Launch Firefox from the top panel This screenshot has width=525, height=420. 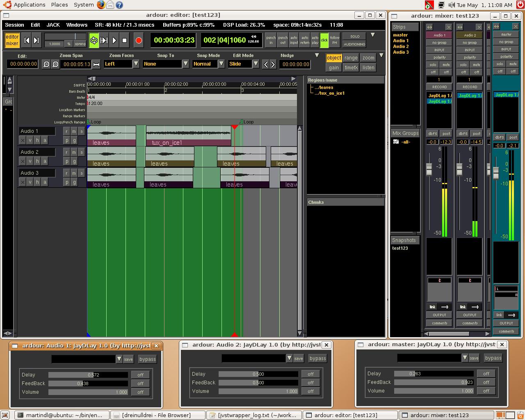tap(101, 5)
